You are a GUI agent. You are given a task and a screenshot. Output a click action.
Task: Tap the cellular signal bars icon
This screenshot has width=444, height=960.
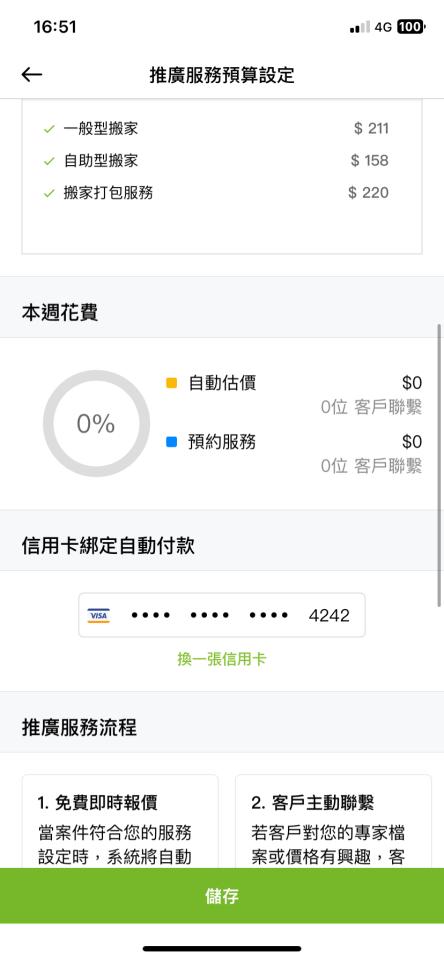click(x=359, y=27)
